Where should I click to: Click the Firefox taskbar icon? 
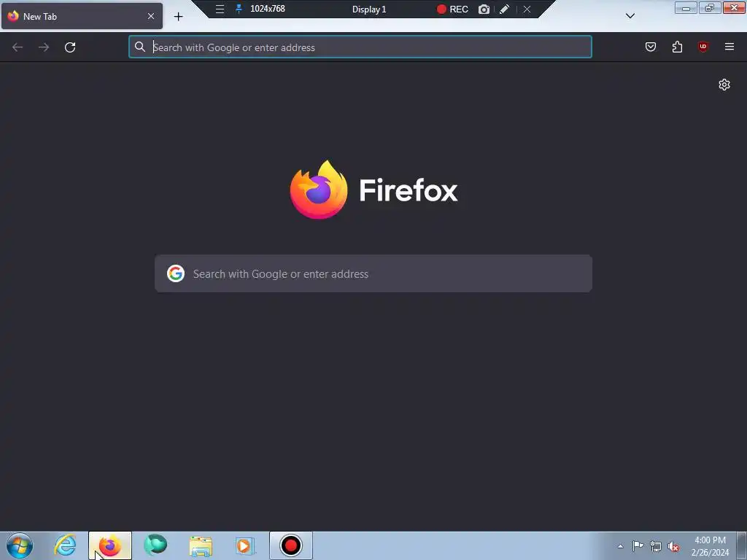[110, 545]
